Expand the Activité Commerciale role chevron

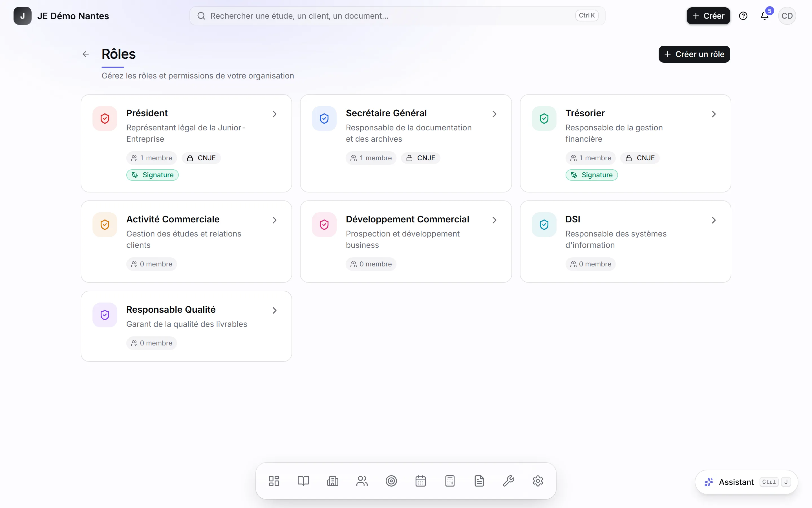(x=274, y=220)
